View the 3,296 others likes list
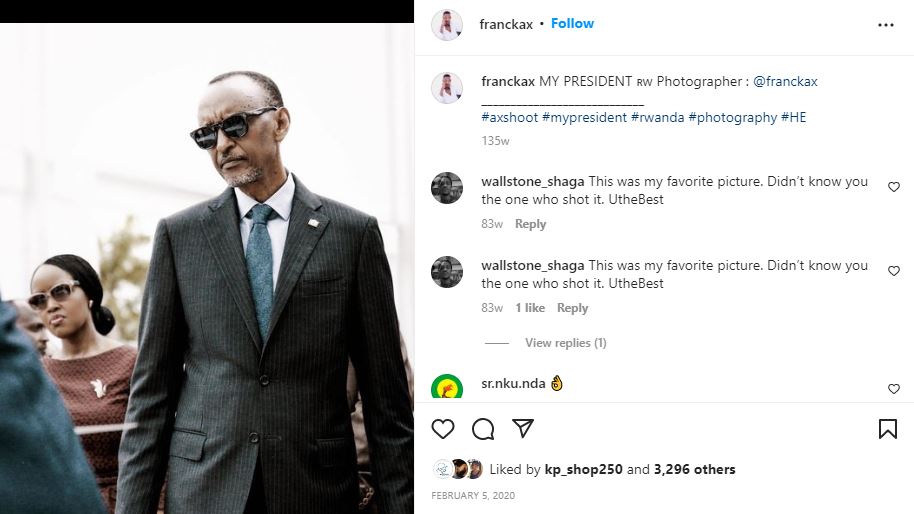The image size is (914, 514). (x=694, y=469)
